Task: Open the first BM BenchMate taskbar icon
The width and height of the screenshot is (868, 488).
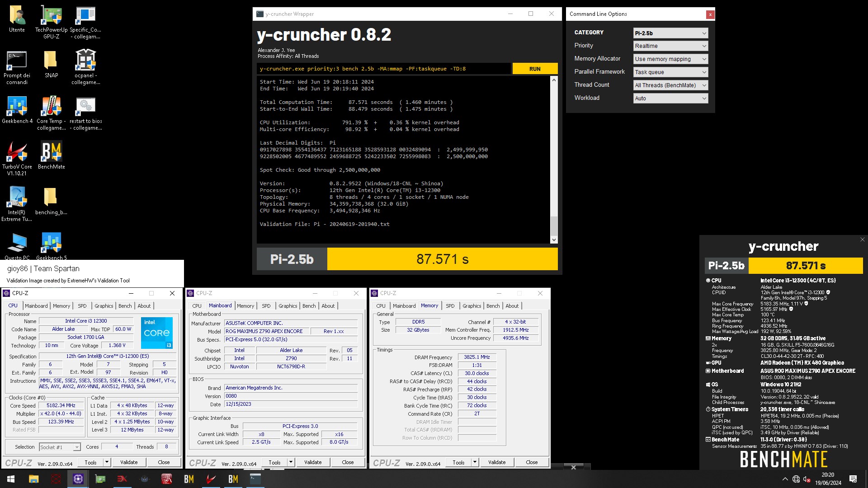Action: tap(189, 479)
